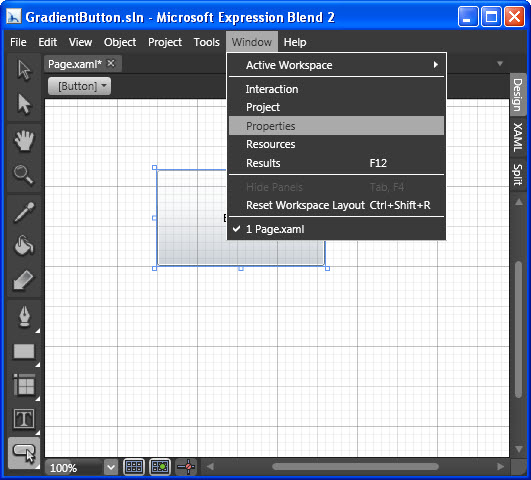The image size is (531, 480).
Task: Select the Pen tool
Action: coord(24,317)
